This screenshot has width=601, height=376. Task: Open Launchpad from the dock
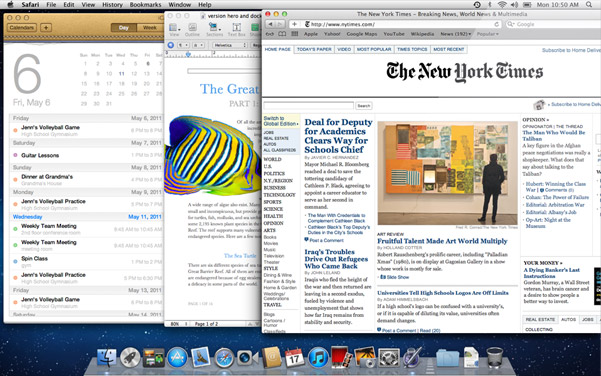tap(130, 358)
